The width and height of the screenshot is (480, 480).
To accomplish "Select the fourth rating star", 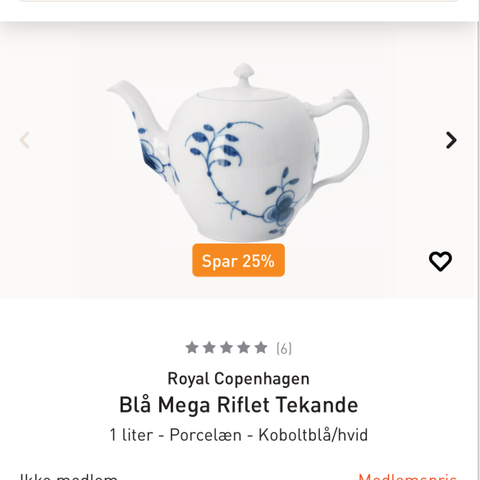I will (x=244, y=348).
